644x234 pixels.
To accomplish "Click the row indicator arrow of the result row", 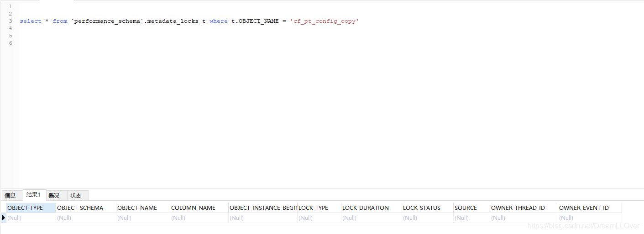I will coord(4,218).
